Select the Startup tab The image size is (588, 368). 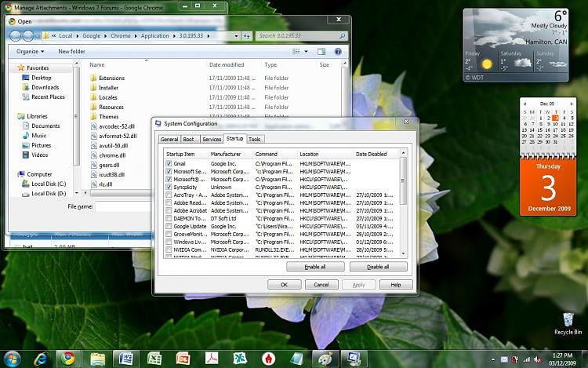[234, 138]
